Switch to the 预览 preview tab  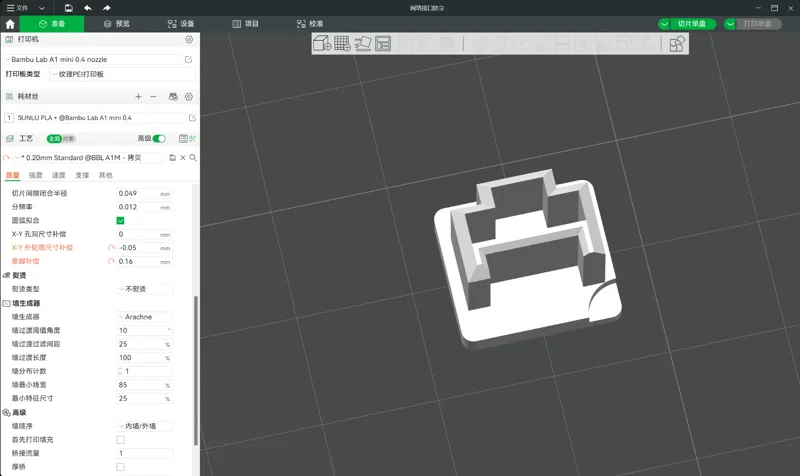117,24
